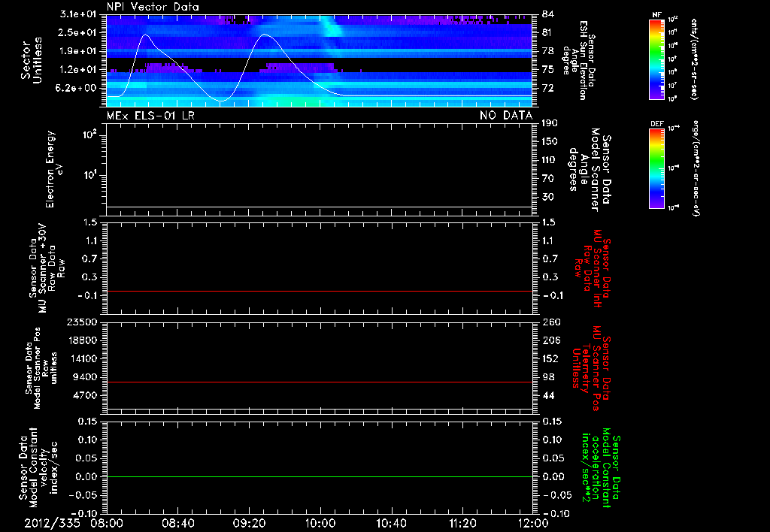Click the 'MU Scanner +30V Raw Data' axis title
This screenshot has width=770, height=532.
[x=47, y=268]
